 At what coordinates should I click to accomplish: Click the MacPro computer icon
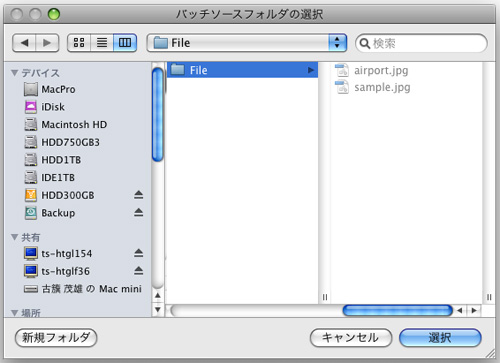31,89
